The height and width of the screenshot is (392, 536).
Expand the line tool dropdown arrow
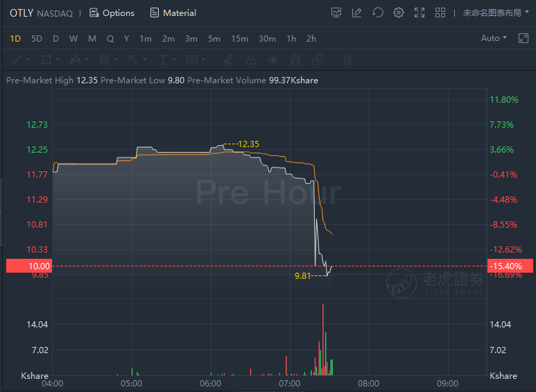28,60
